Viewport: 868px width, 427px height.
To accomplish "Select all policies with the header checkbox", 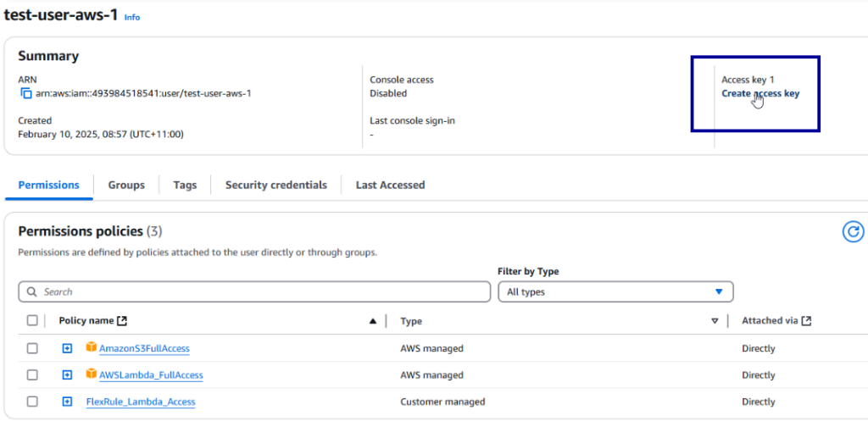I will [33, 320].
